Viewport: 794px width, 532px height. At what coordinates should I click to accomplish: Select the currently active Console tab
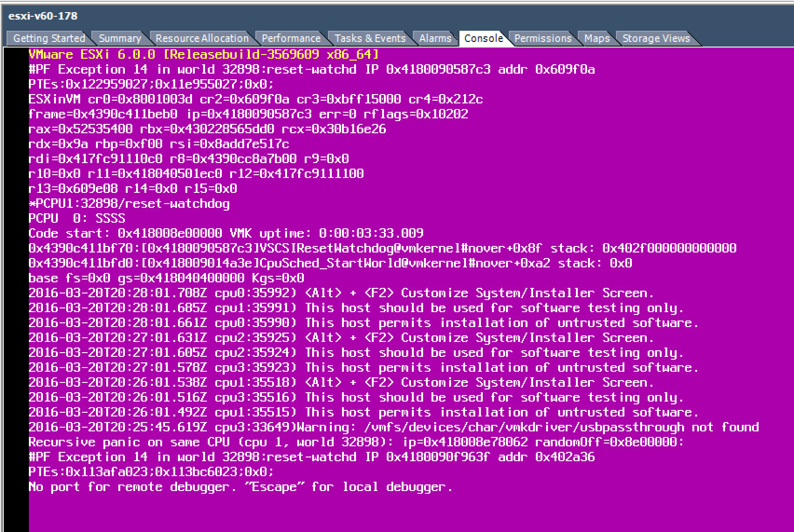484,38
